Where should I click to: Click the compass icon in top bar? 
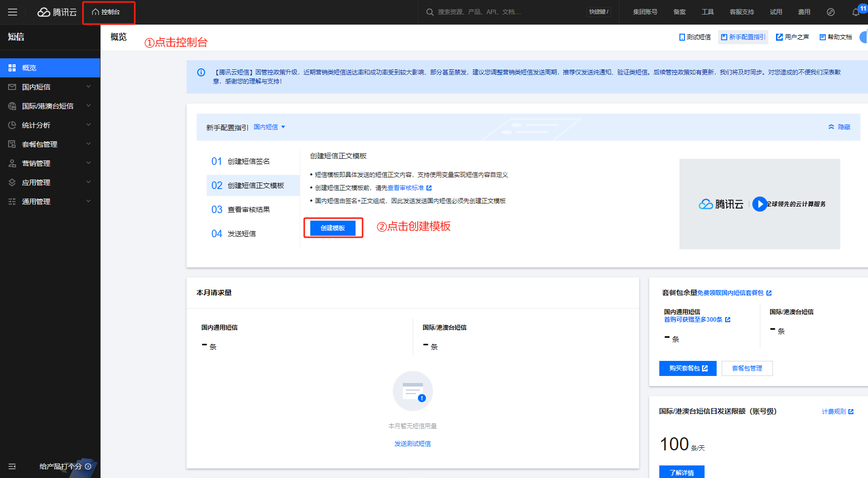click(x=831, y=12)
